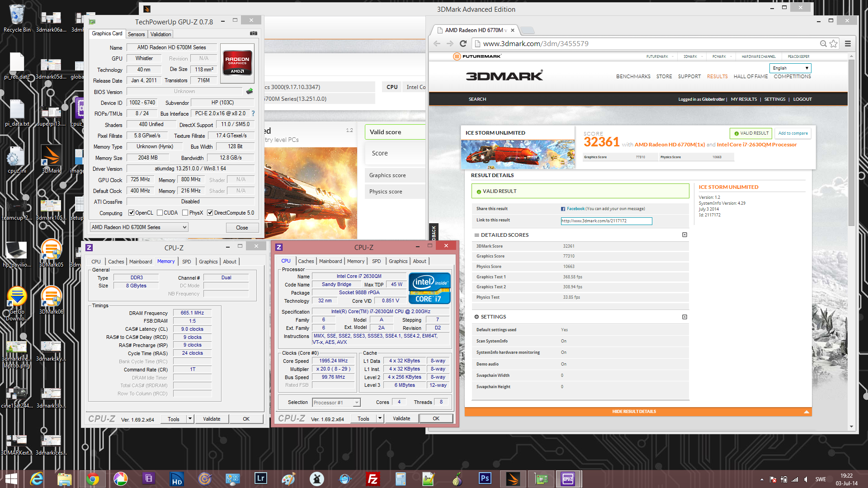Open the Calculator taskbar icon
Image resolution: width=868 pixels, height=488 pixels.
[x=400, y=479]
